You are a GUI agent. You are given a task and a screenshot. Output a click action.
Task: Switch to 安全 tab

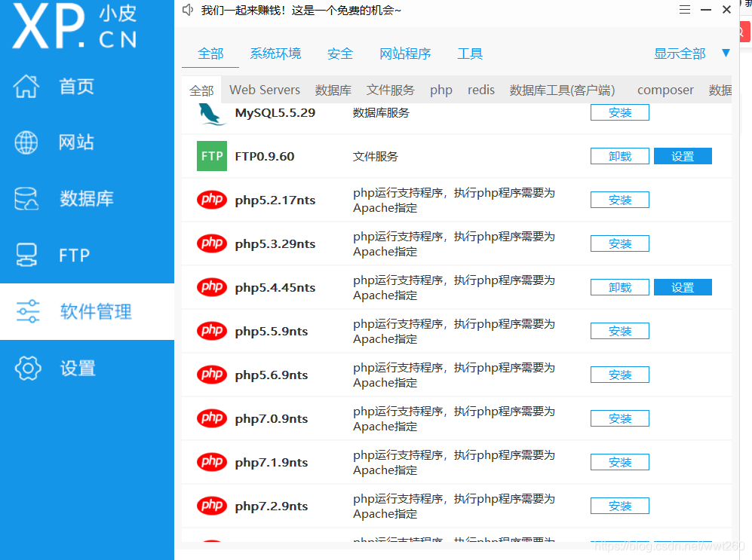(x=340, y=54)
